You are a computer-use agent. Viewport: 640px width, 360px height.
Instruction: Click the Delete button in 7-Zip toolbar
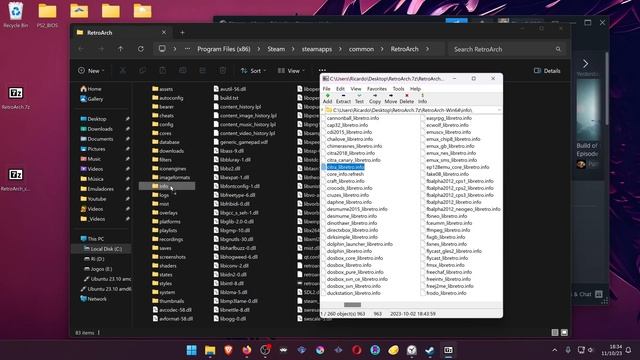click(407, 98)
